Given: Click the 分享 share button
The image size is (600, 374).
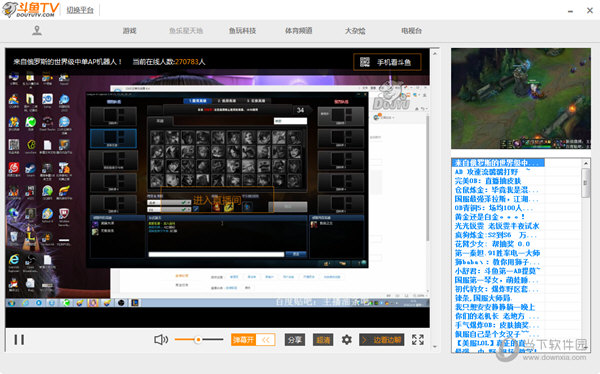Looking at the screenshot, I should (295, 340).
